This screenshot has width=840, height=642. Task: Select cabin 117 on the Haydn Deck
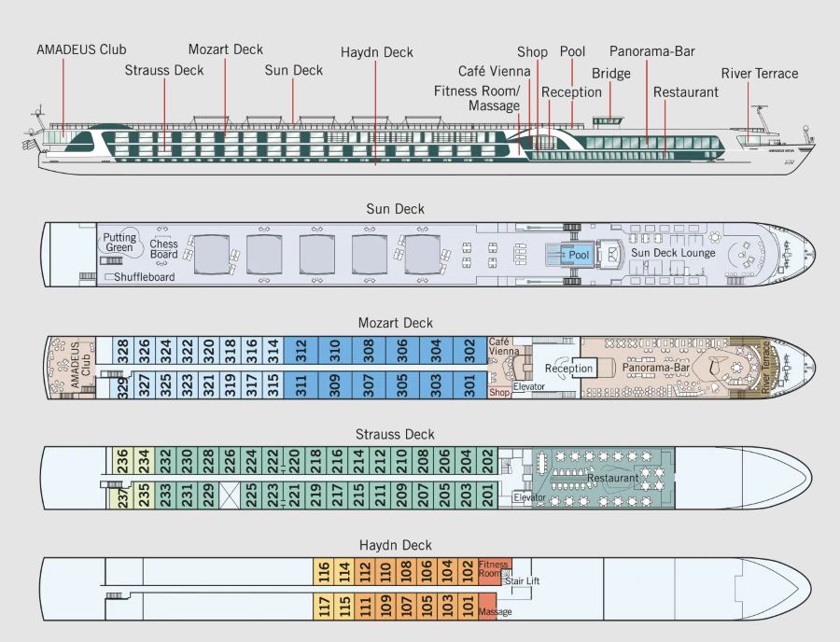coord(324,607)
